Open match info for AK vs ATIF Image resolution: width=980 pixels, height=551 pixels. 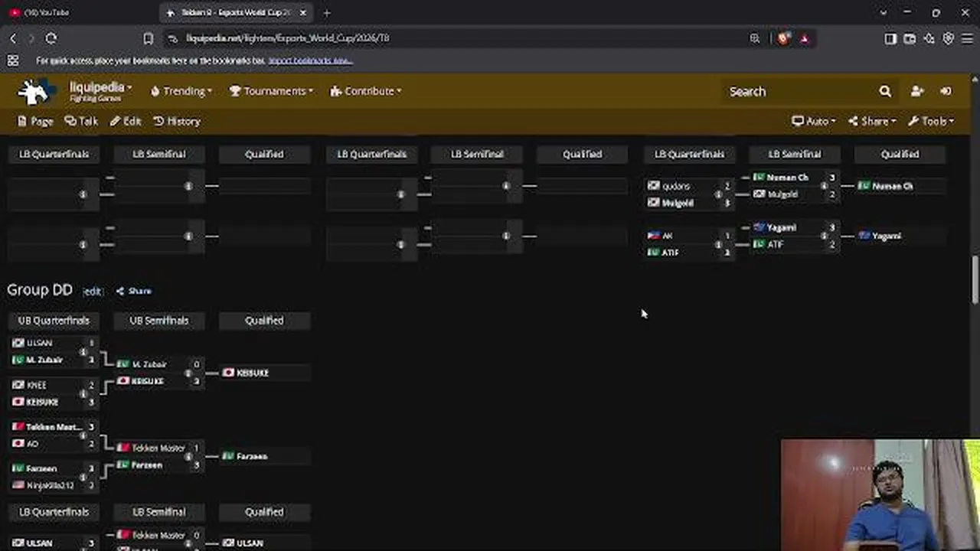point(718,244)
